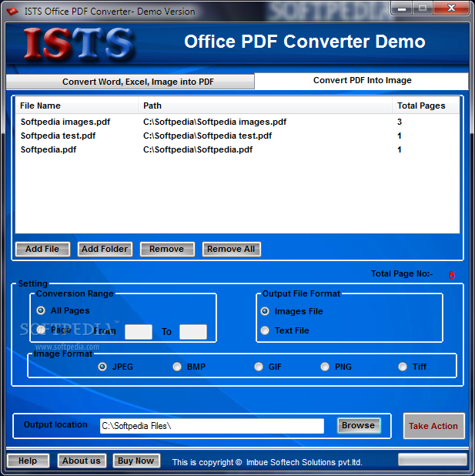
Task: Click Browse to choose output folder
Action: click(x=359, y=426)
